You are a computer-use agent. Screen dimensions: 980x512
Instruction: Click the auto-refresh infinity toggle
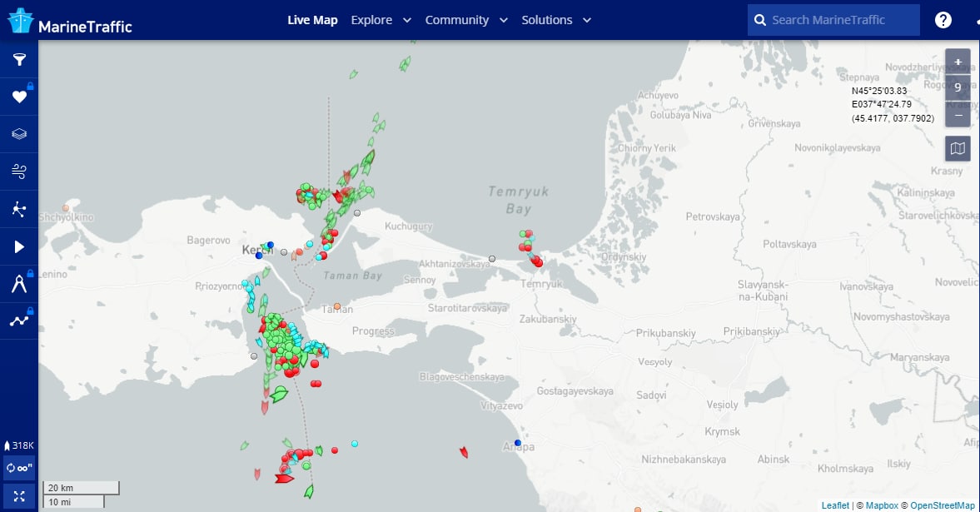[19, 468]
